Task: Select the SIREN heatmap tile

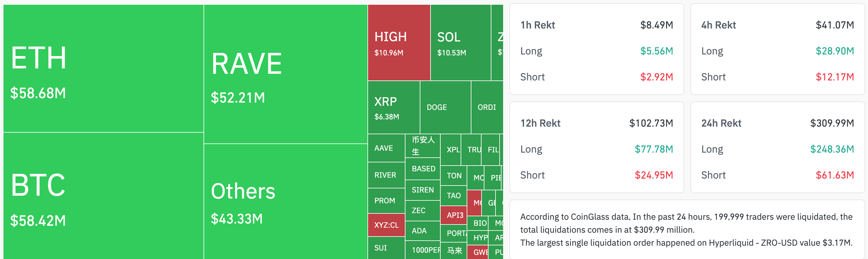Action: (423, 190)
